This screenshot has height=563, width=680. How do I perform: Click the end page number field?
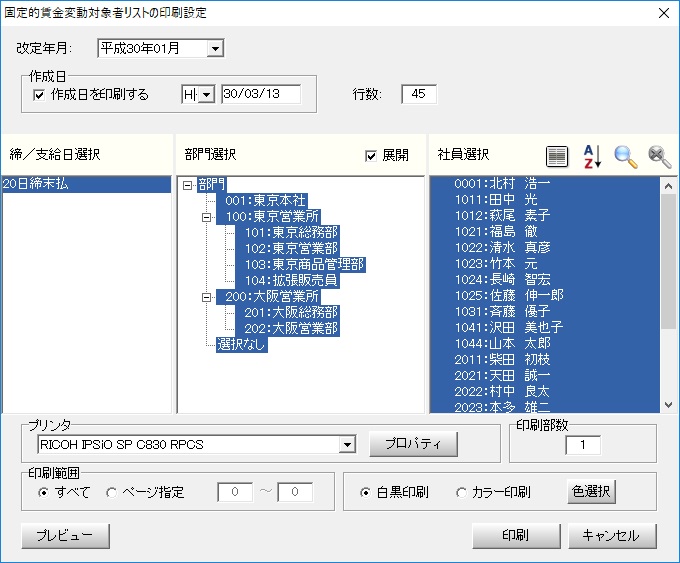click(x=295, y=492)
